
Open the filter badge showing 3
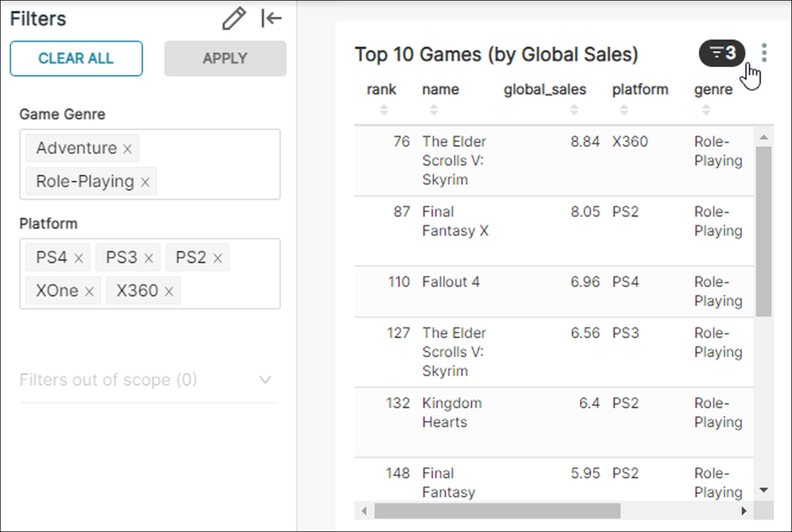point(722,53)
